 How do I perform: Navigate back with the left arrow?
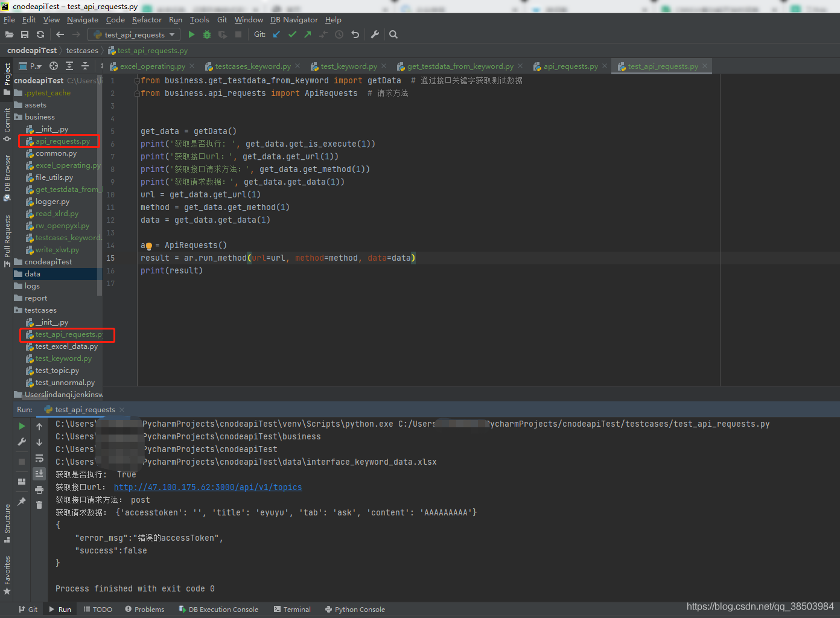click(60, 34)
